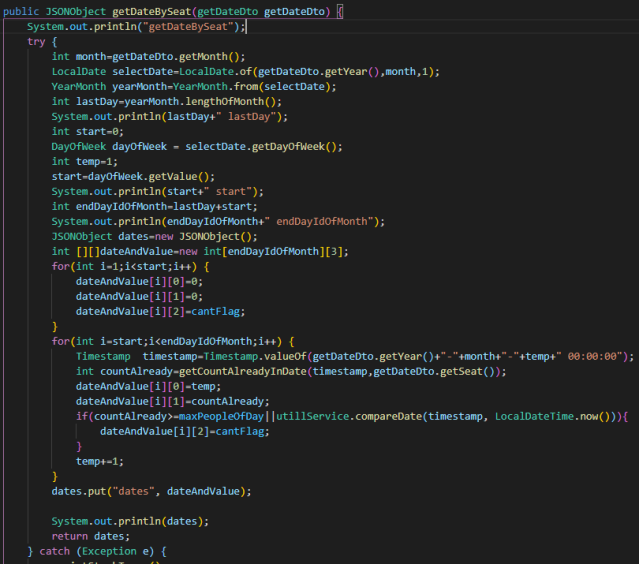Click the line int endDayIdOfMonth=lastDay+start;
639x564 pixels.
click(x=154, y=207)
